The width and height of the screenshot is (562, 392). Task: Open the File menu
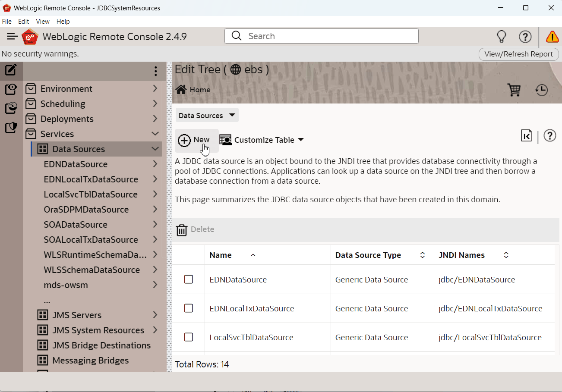(7, 22)
